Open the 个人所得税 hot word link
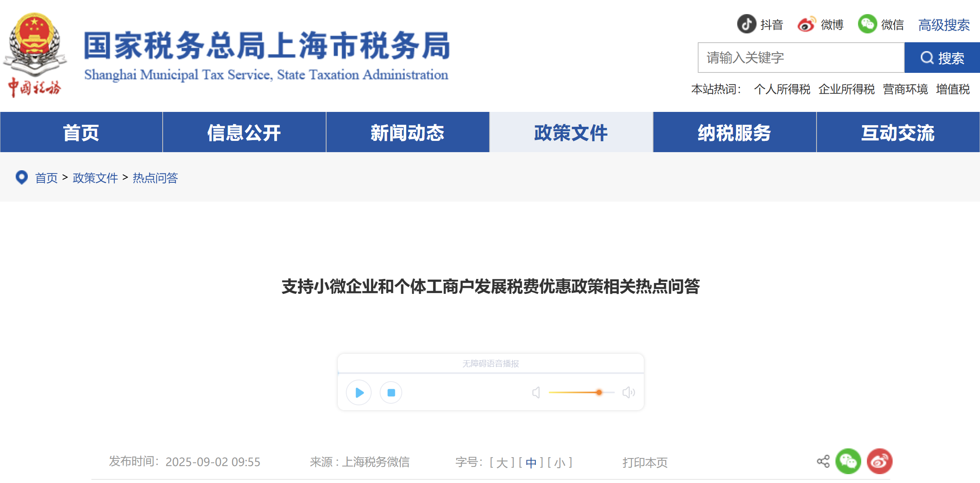This screenshot has width=980, height=483. pyautogui.click(x=783, y=89)
